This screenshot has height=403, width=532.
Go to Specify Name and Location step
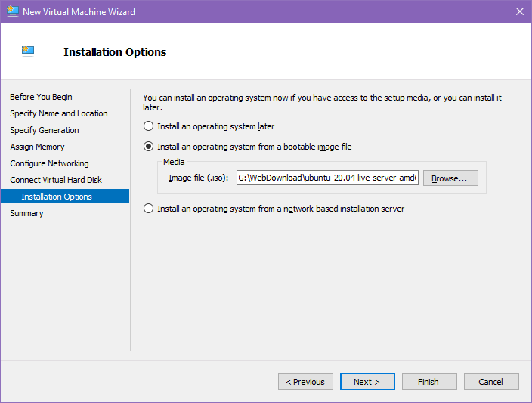(59, 113)
